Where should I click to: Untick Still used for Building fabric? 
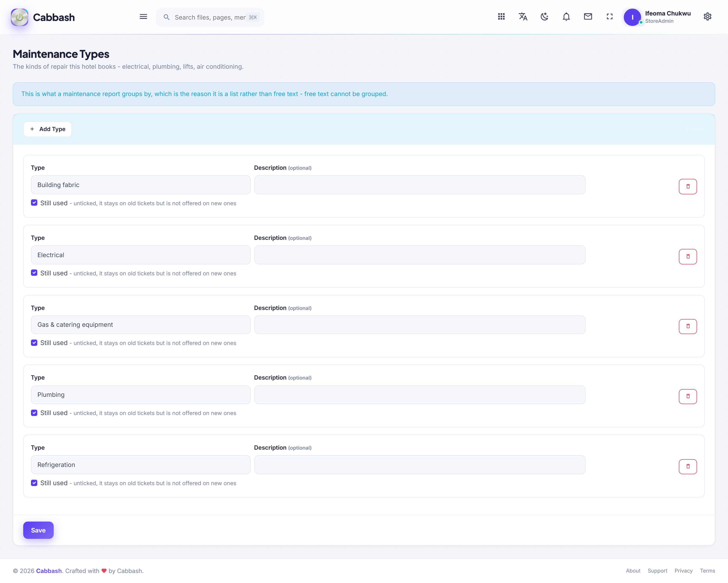(x=34, y=203)
